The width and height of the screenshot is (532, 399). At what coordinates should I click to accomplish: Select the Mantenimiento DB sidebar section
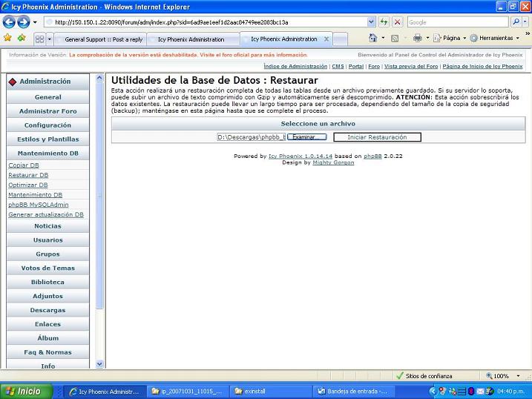[47, 154]
